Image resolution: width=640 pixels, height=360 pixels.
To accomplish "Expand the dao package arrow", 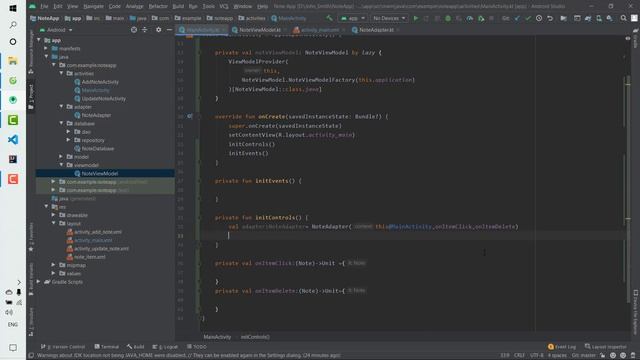I will [69, 131].
